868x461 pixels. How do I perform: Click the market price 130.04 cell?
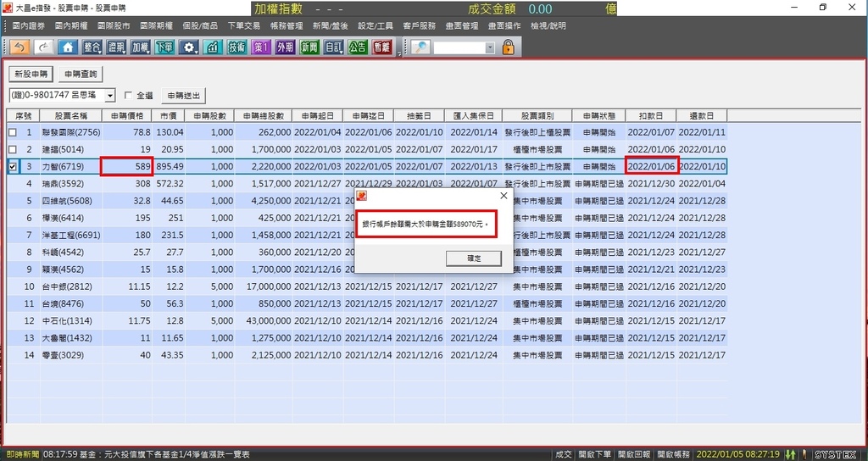[x=170, y=132]
